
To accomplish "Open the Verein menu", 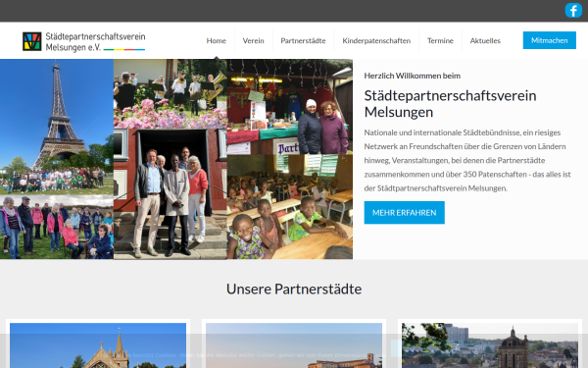I will click(253, 40).
